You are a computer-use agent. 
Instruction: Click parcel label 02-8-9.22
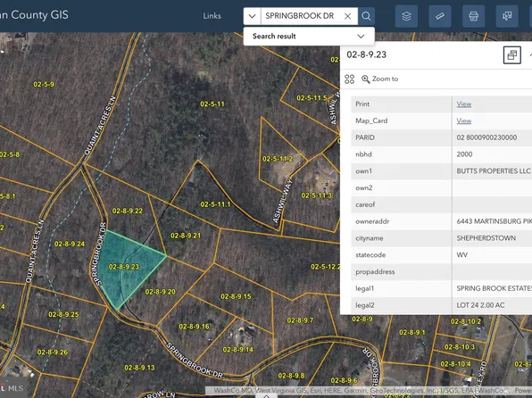[x=128, y=211]
